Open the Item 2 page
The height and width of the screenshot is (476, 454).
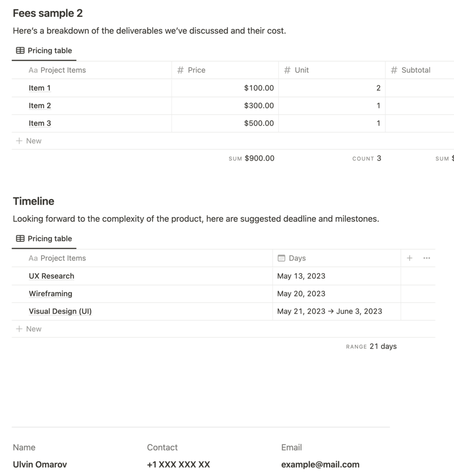coord(40,106)
